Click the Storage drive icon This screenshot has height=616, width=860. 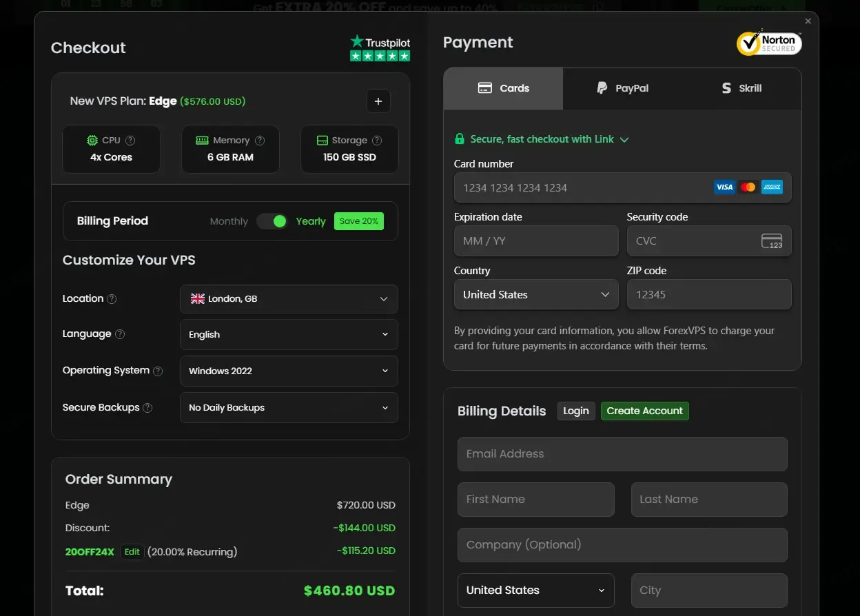point(322,140)
